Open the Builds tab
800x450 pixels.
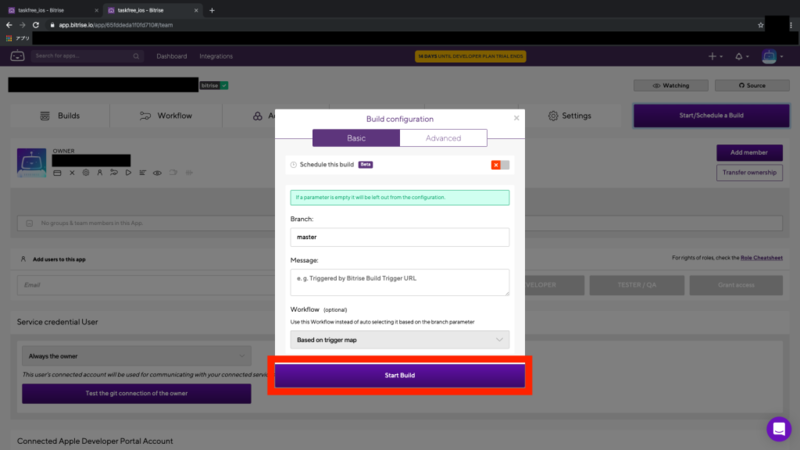[x=60, y=116]
